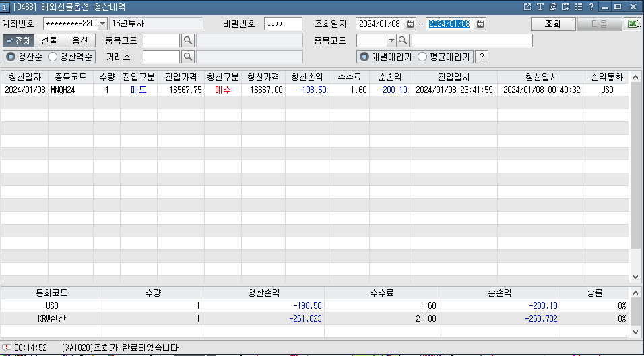The image size is (644, 356).
Task: Click the pop-out window icon in title bar
Action: tap(527, 7)
